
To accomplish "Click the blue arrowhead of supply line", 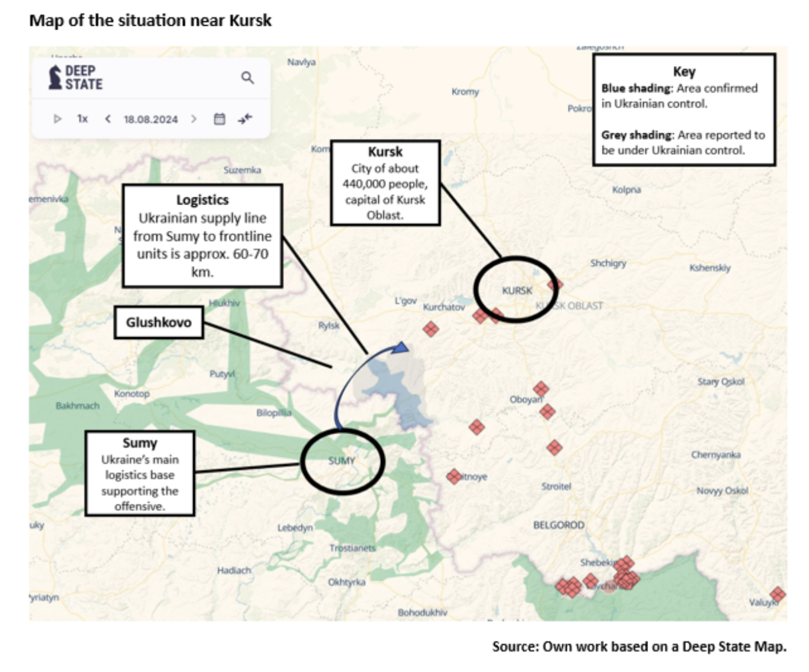I will click(x=401, y=347).
